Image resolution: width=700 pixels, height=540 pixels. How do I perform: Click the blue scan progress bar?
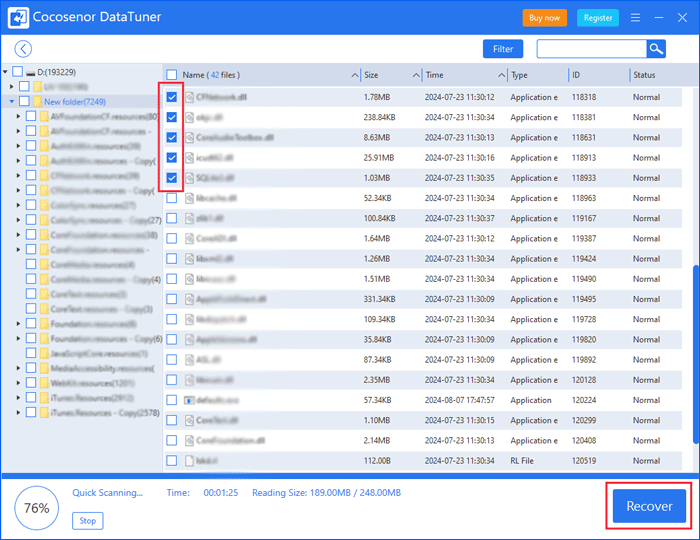pos(350,476)
